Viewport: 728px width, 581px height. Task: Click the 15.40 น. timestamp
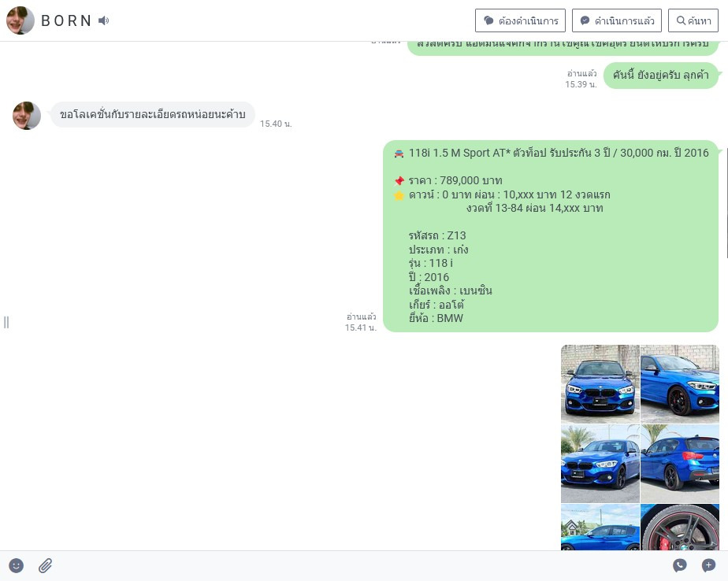click(x=276, y=124)
